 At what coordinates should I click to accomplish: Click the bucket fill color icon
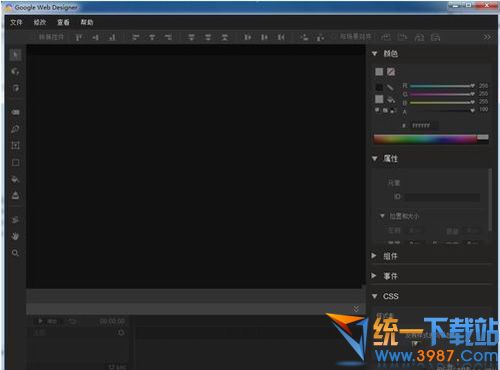(x=391, y=99)
